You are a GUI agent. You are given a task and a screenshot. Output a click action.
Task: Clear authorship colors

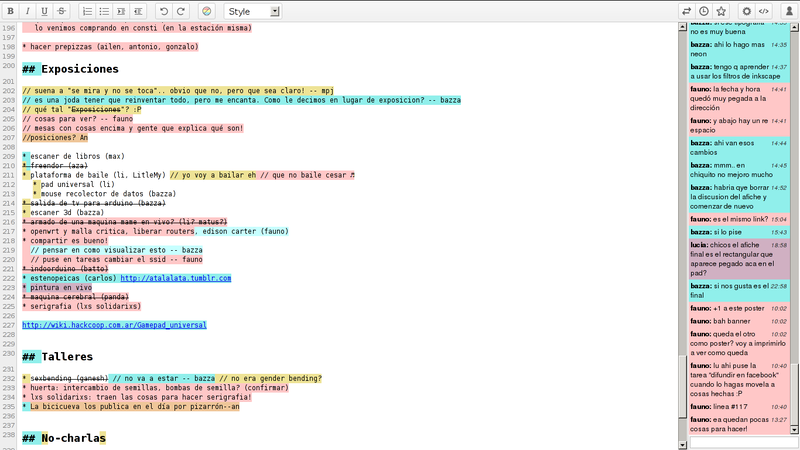pyautogui.click(x=207, y=11)
